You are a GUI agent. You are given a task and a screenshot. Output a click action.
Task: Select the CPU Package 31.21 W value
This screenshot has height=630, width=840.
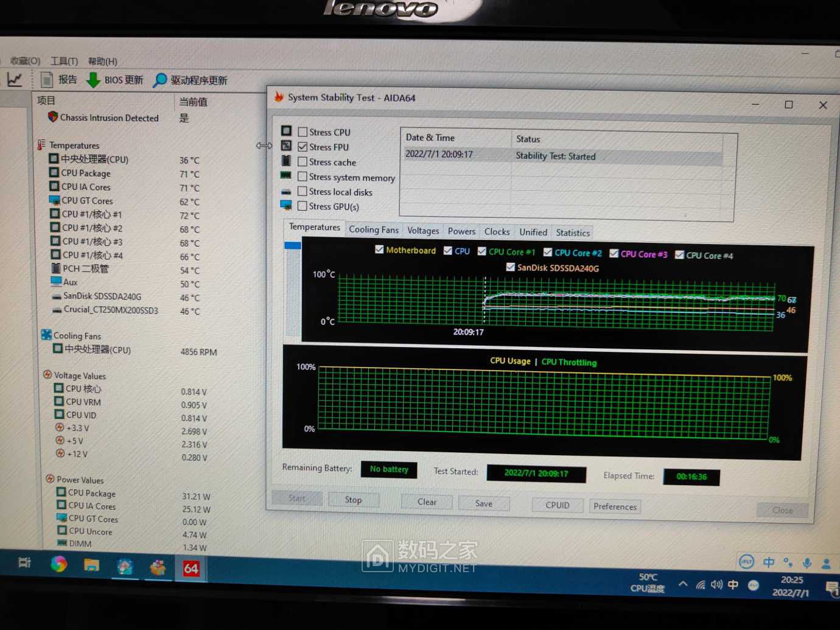click(x=196, y=497)
